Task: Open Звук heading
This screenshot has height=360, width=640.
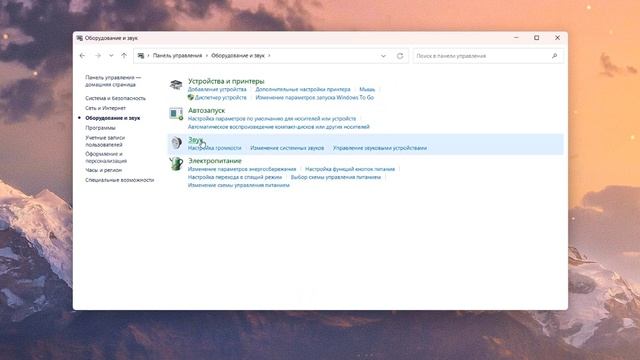Action: (195, 140)
